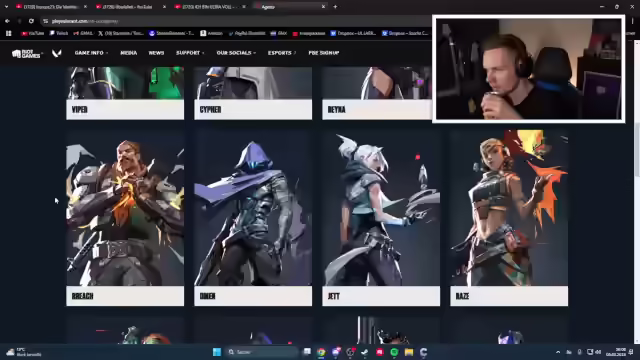The height and width of the screenshot is (360, 640).
Task: Select the Breach agent card
Action: [125, 218]
